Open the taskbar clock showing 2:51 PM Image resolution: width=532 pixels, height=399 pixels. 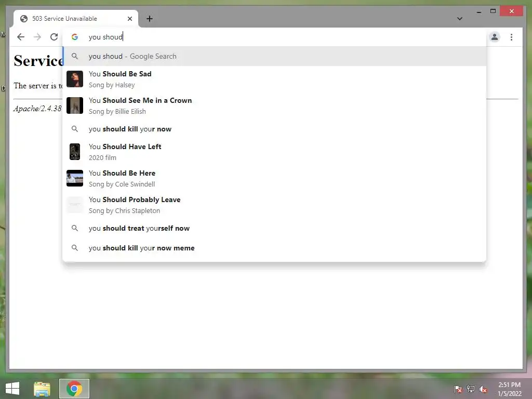click(x=509, y=389)
